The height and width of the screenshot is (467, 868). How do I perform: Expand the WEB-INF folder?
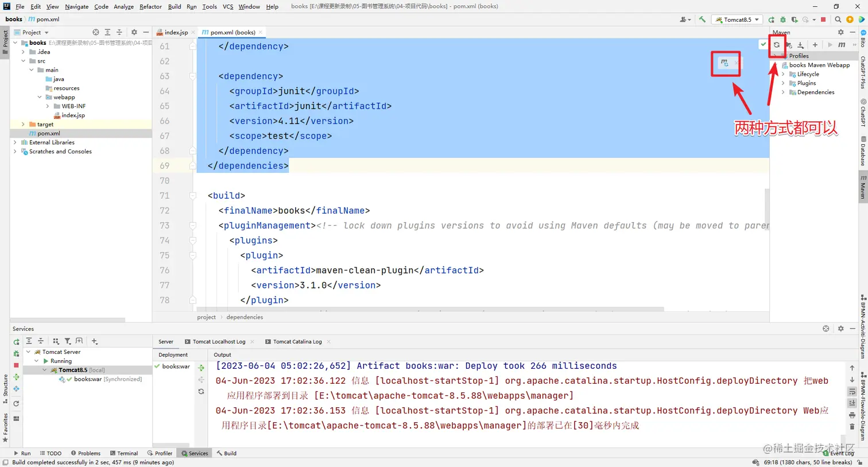click(48, 106)
